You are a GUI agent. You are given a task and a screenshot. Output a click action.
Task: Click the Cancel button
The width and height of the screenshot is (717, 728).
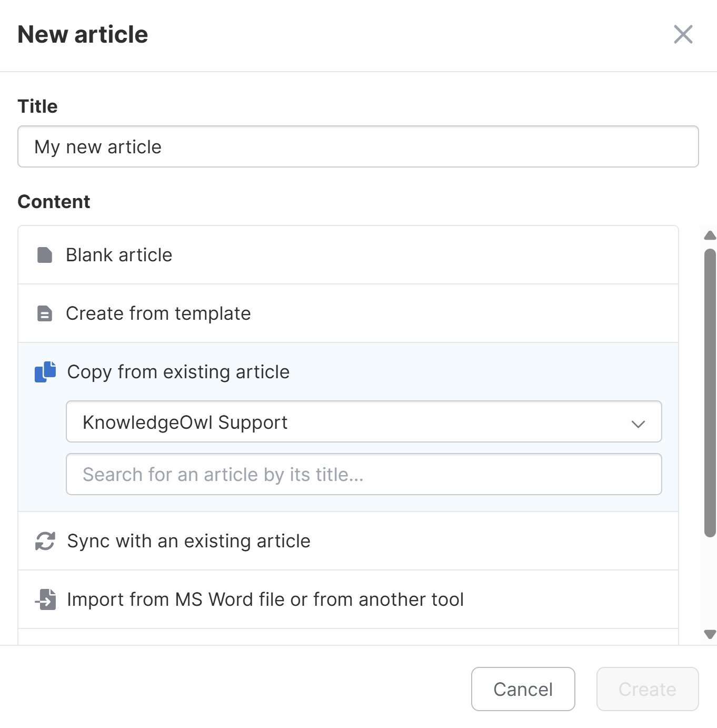click(x=523, y=689)
